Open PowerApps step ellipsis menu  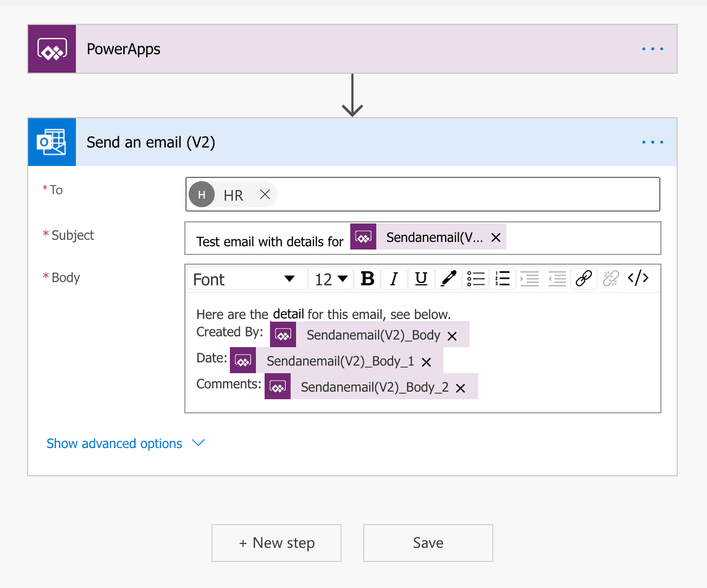(x=652, y=49)
